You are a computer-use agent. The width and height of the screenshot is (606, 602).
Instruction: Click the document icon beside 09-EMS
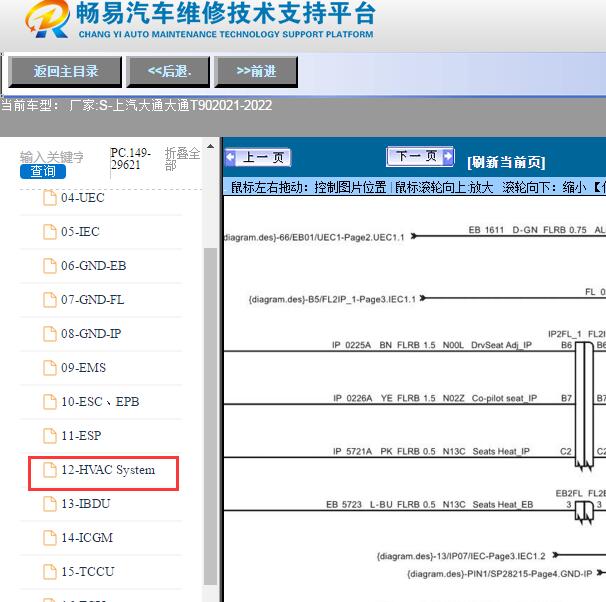pyautogui.click(x=49, y=368)
